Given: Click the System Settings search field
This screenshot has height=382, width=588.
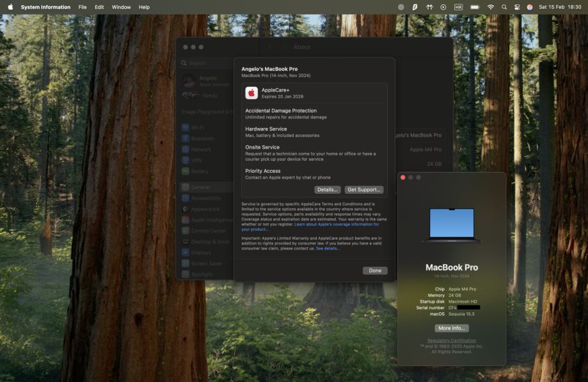Looking at the screenshot, I should coord(207,63).
